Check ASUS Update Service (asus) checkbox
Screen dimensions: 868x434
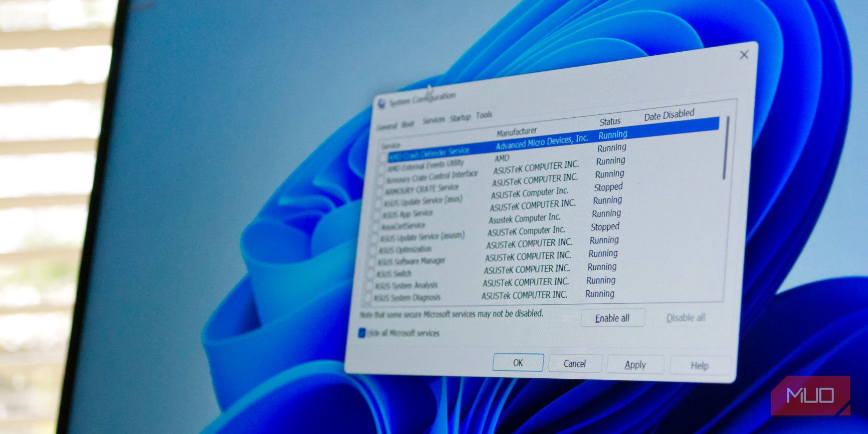378,204
